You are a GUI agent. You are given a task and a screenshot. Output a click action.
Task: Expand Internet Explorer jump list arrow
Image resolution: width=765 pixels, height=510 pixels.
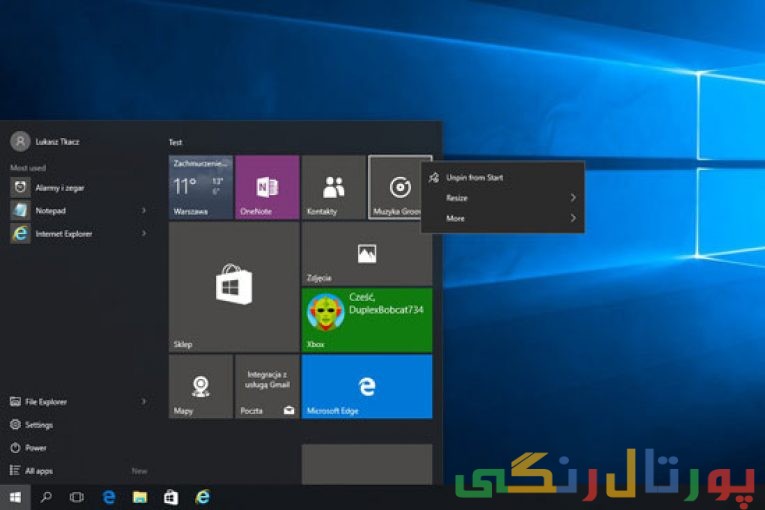pyautogui.click(x=144, y=233)
